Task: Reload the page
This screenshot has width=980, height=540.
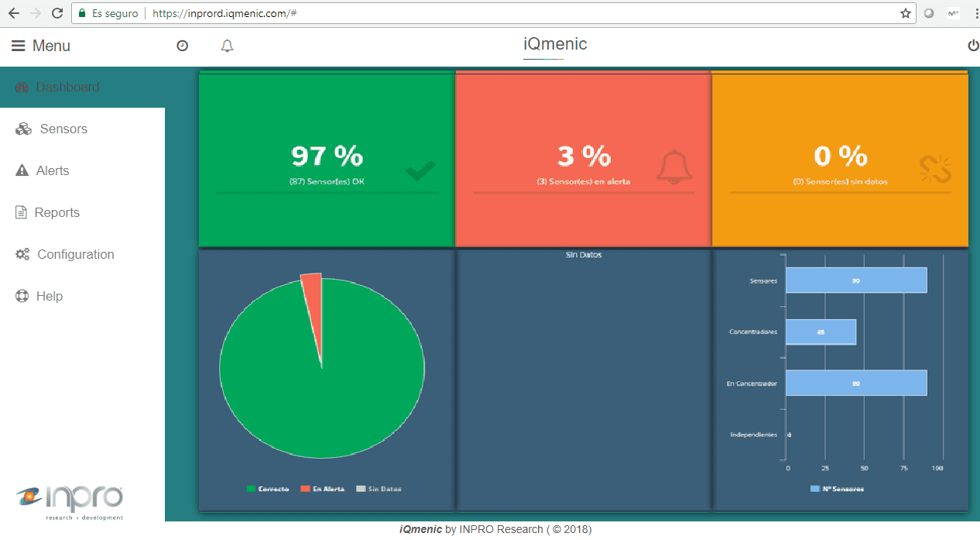Action: 57,13
